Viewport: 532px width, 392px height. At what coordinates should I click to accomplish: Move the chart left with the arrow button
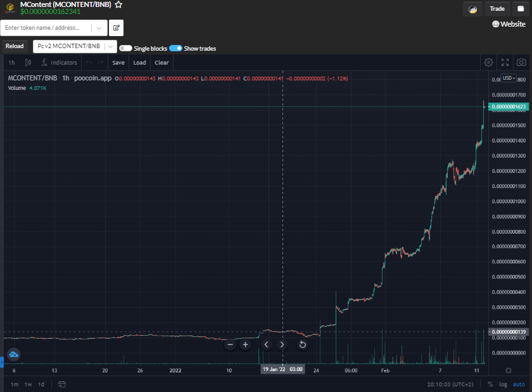pos(267,345)
